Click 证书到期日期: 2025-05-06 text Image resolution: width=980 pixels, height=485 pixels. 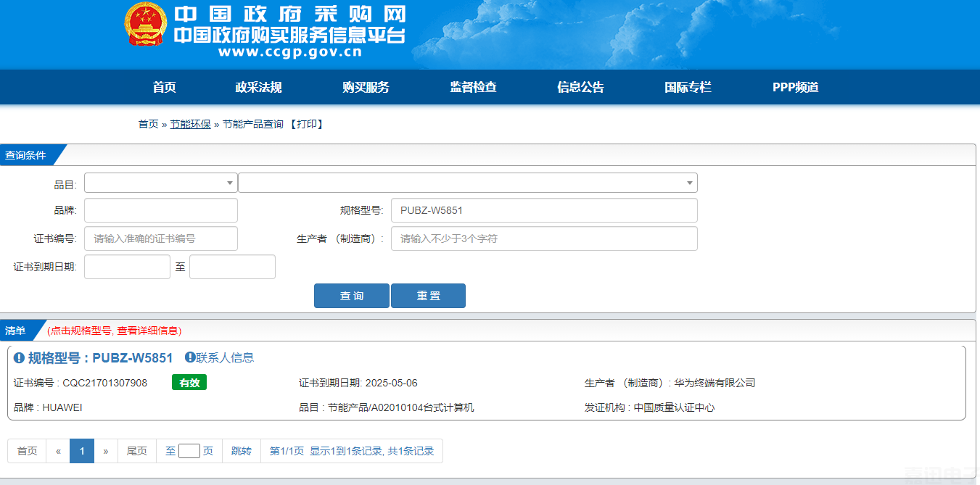pos(358,383)
